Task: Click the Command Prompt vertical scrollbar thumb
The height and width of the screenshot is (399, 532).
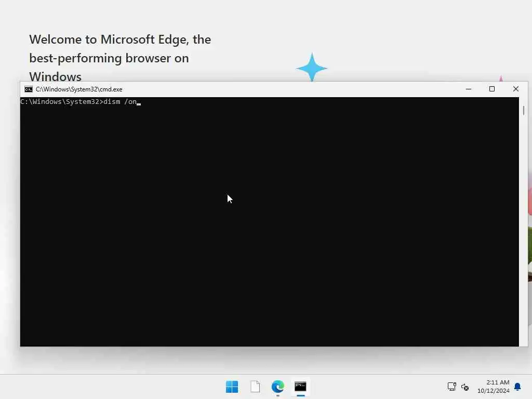Action: [524, 111]
